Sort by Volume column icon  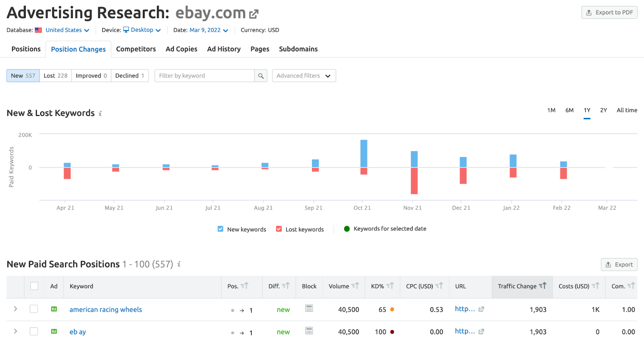point(355,286)
